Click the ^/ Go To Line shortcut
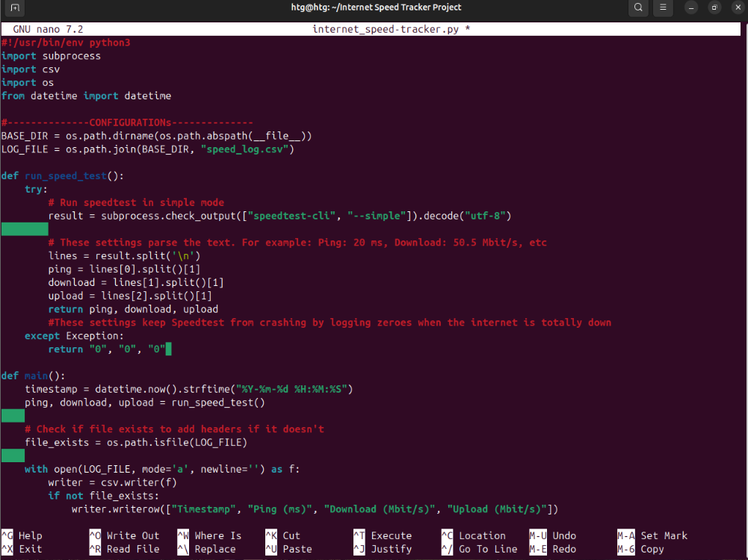 click(x=480, y=549)
